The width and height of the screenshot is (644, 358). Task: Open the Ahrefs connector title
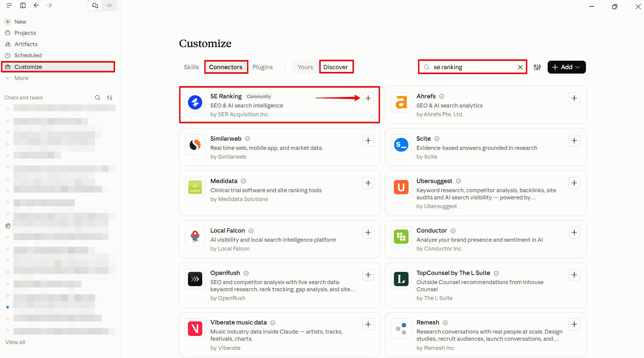pyautogui.click(x=426, y=96)
